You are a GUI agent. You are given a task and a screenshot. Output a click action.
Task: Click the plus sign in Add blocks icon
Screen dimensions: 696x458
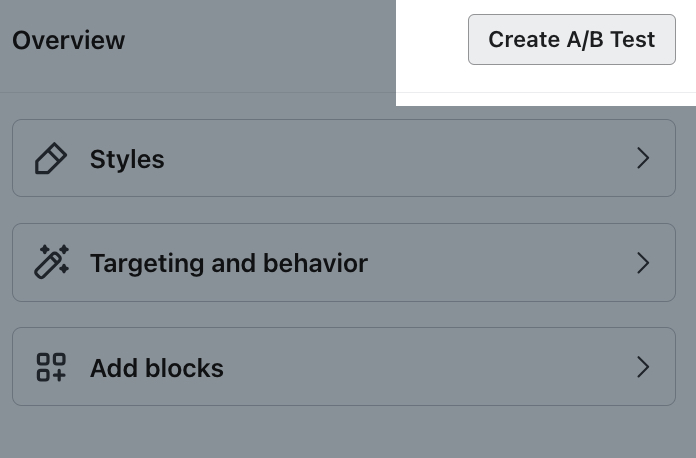pos(58,375)
